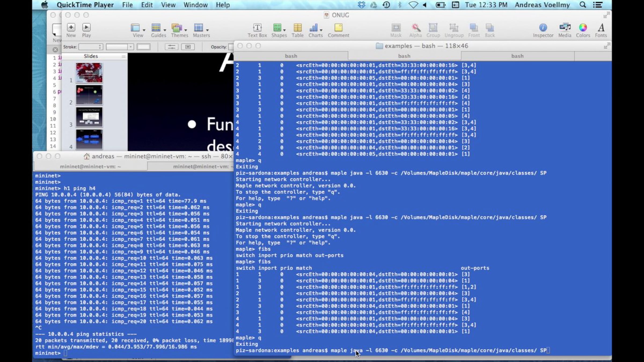Click the stroke color well in format bar
Image resolution: width=644 pixels, height=362 pixels.
tap(144, 47)
